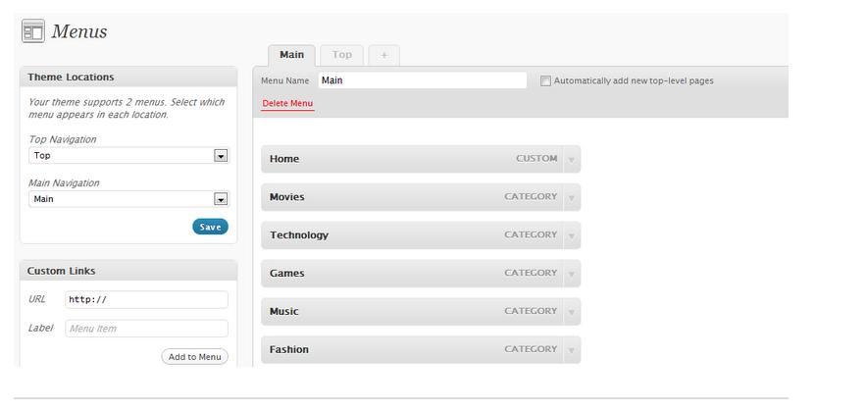
Task: Open the Top Navigation dropdown
Action: pyautogui.click(x=221, y=156)
